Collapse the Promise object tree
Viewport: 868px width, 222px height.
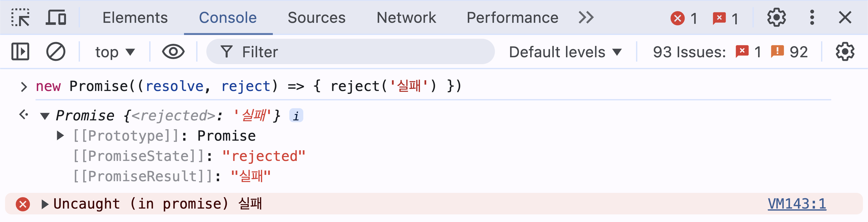[x=44, y=116]
